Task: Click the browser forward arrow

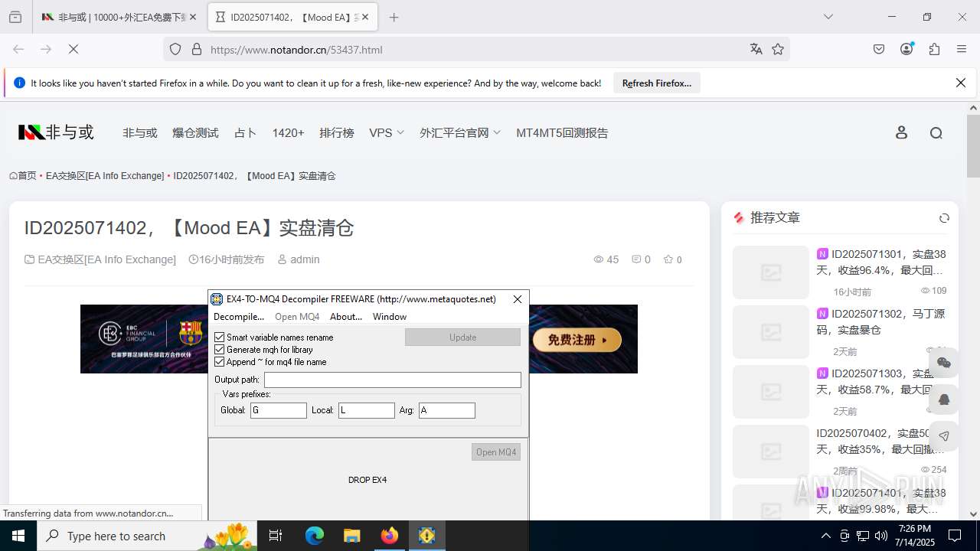Action: pos(46,49)
